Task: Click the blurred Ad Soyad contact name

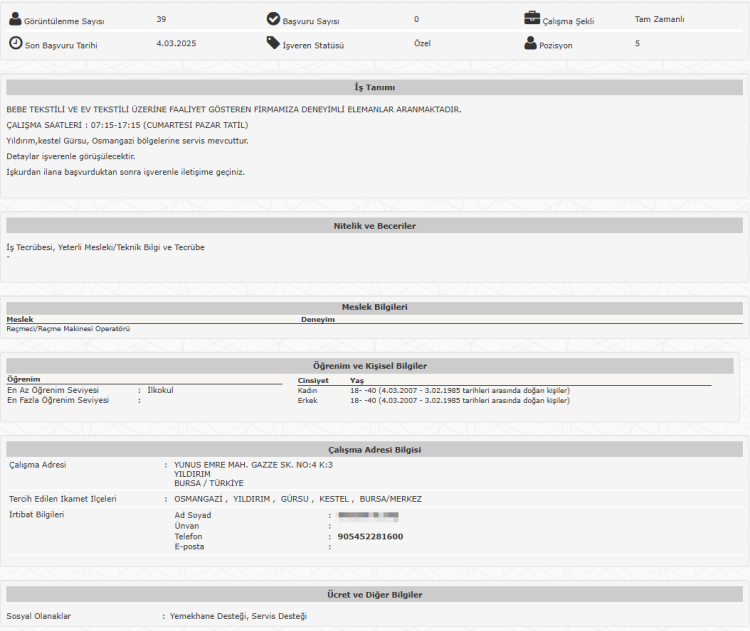Action: 368,516
